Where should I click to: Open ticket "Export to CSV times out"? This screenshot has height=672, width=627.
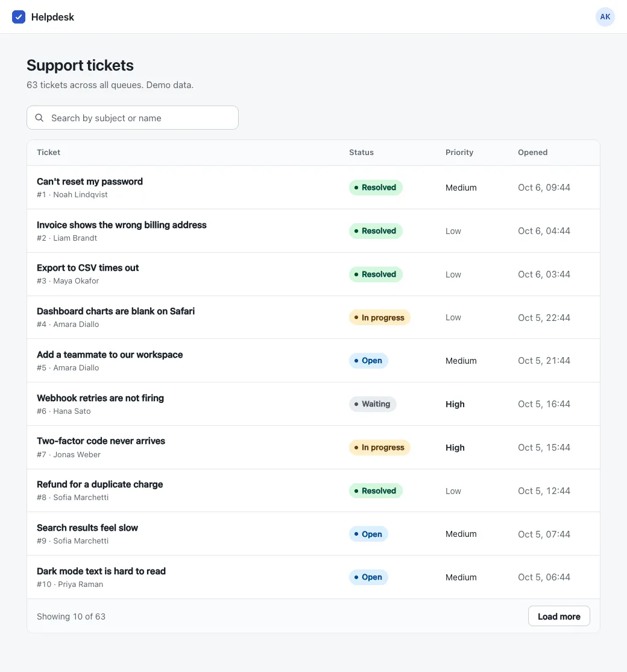88,268
